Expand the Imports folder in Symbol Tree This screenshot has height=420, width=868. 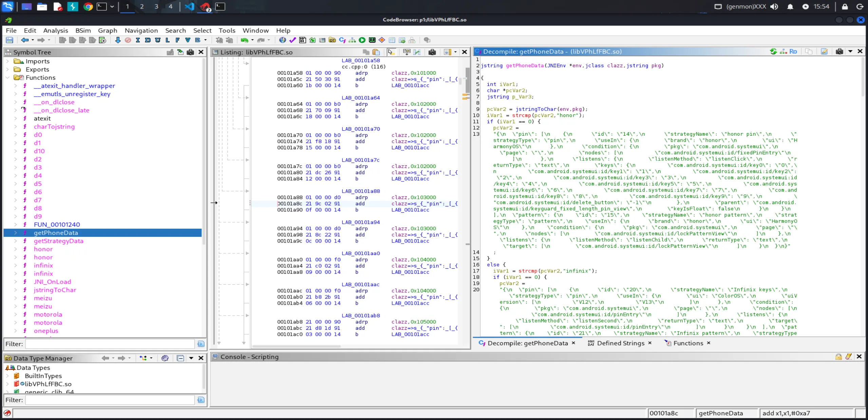pyautogui.click(x=7, y=61)
